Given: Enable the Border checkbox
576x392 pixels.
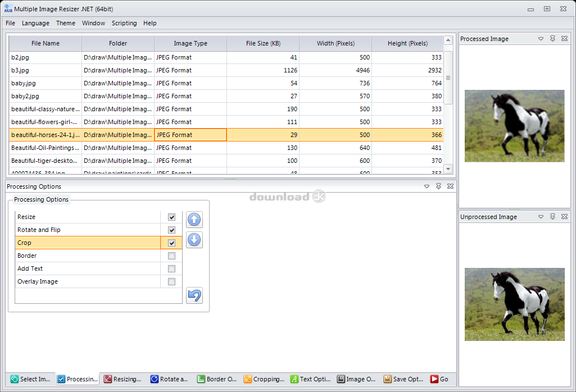Looking at the screenshot, I should coord(171,256).
